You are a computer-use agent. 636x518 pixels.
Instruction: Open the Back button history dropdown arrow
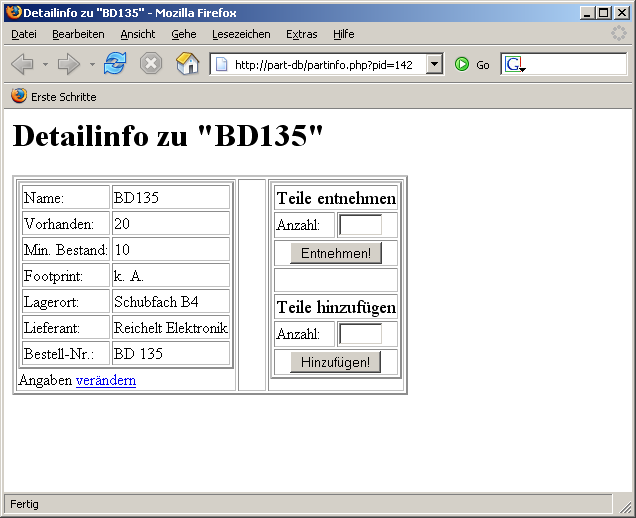tap(45, 64)
